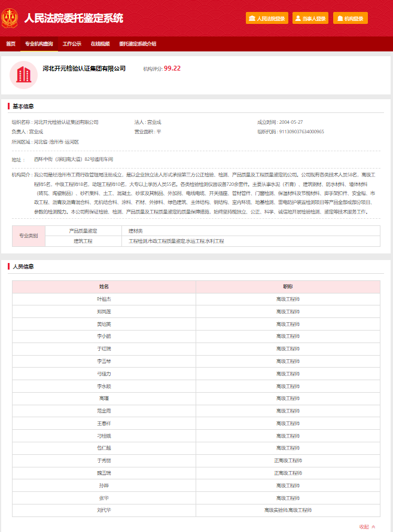Viewport: 393px width, 532px height.
Task: Click the 机构简介 description paragraph
Action: (205, 193)
